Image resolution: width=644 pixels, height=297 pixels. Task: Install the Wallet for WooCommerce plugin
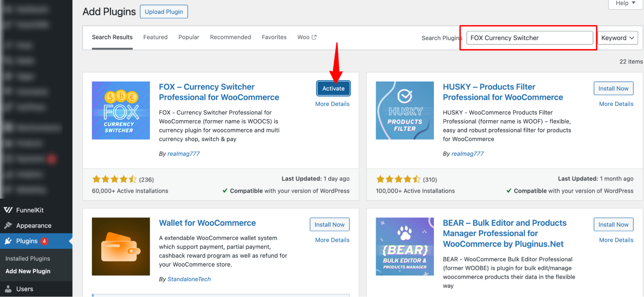pyautogui.click(x=330, y=225)
